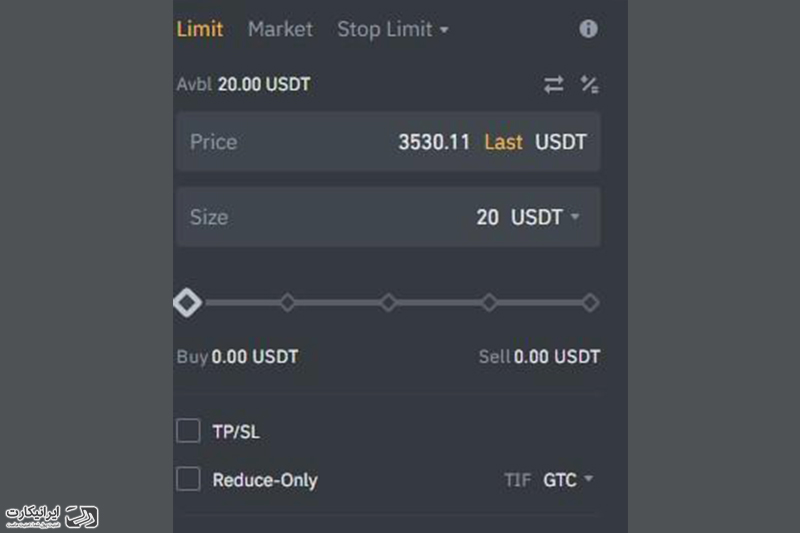
Task: Open the Size unit USDT dropdown
Action: click(545, 217)
